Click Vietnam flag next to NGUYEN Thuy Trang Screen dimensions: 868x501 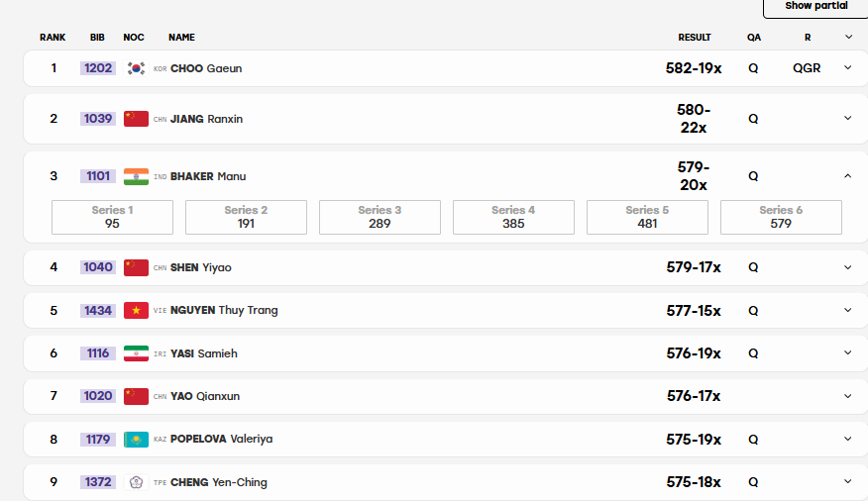point(136,311)
